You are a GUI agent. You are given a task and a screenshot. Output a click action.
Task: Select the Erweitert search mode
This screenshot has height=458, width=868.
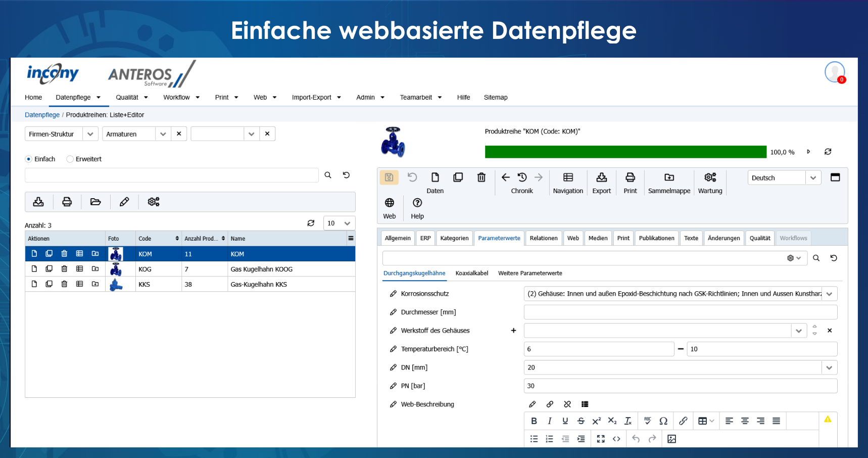(70, 159)
